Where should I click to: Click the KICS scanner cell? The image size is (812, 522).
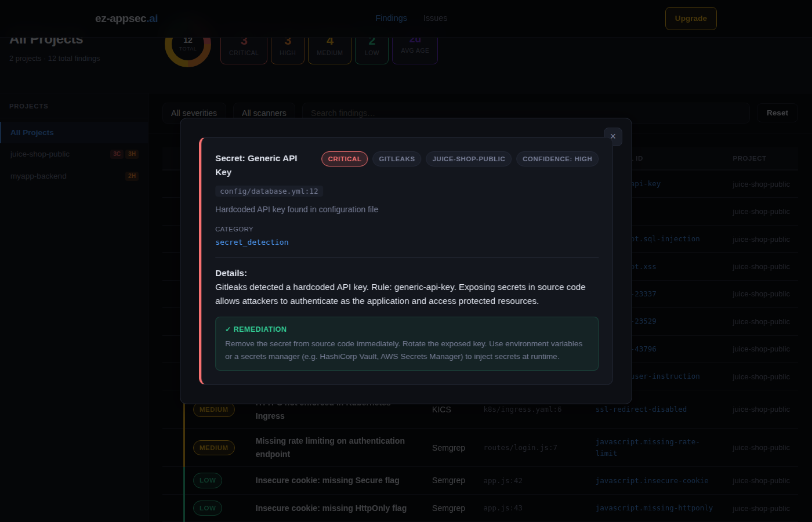(441, 409)
